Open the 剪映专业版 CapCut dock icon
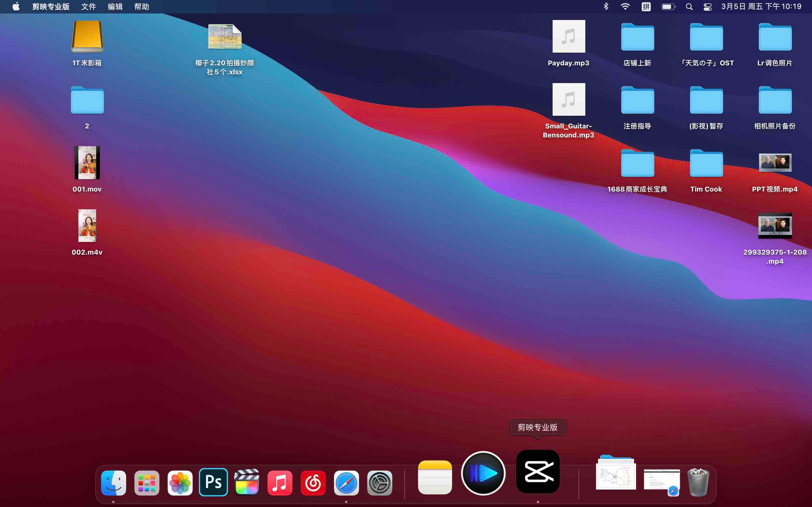This screenshot has width=812, height=507. pos(538,471)
